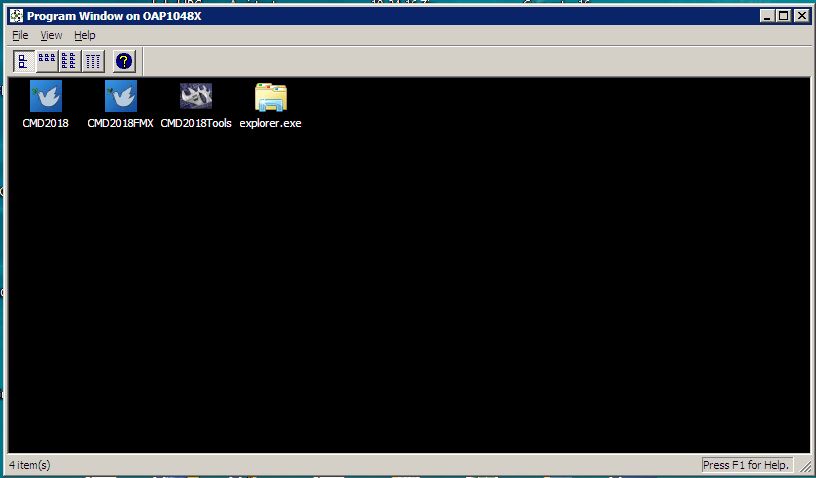The height and width of the screenshot is (478, 816).
Task: Switch to small icons view
Action: pyautogui.click(x=47, y=61)
